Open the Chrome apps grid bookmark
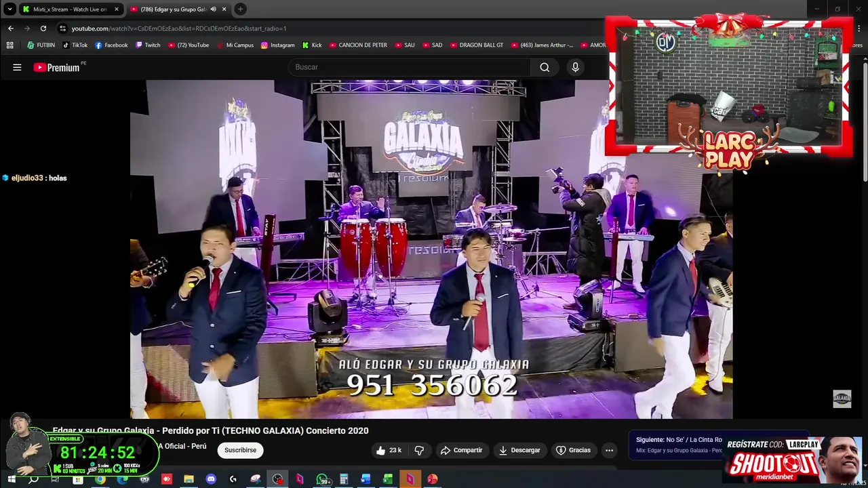The width and height of the screenshot is (868, 488). [9, 45]
